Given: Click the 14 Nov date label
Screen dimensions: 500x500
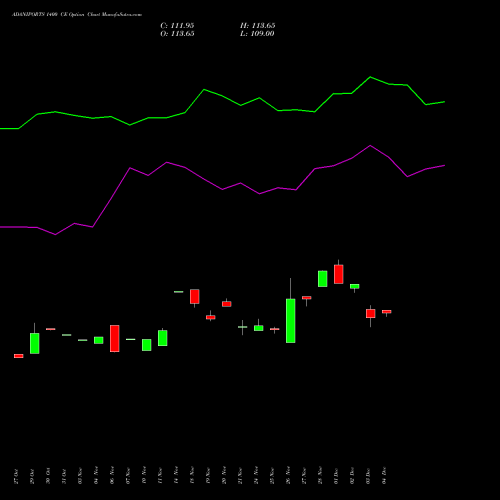Looking at the screenshot, I should tap(176, 476).
